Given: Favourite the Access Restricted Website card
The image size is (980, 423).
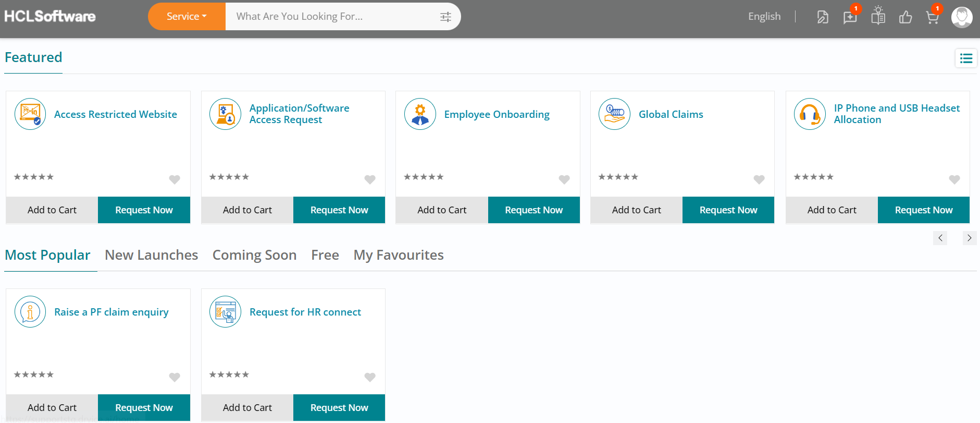Looking at the screenshot, I should click(175, 179).
